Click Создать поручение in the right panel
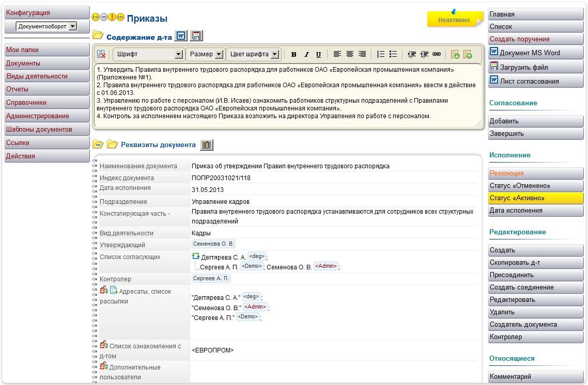The width and height of the screenshot is (588, 385). [x=535, y=39]
